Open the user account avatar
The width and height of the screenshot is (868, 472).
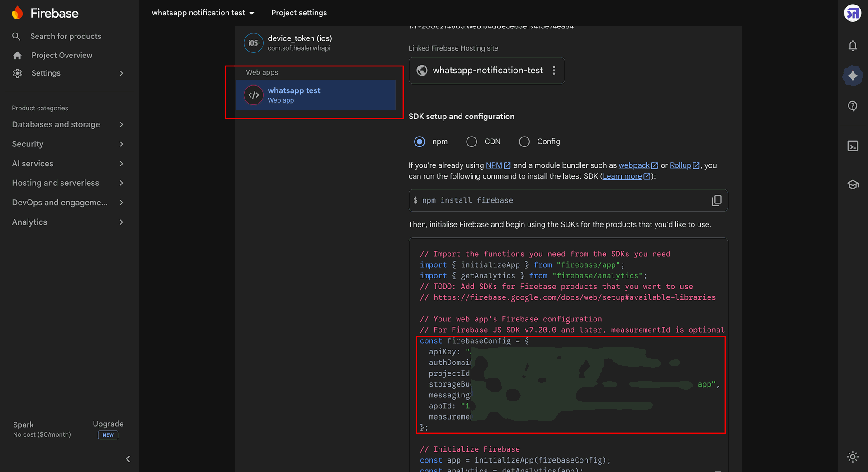pyautogui.click(x=853, y=13)
